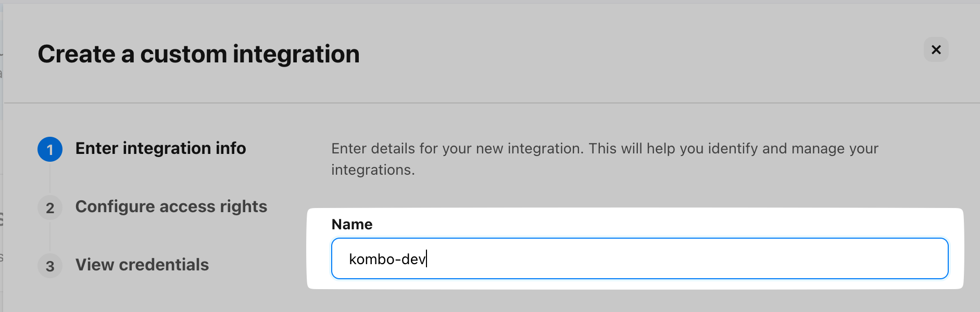Click the Enter details description sentence
Screen dimensions: 980x312
[604, 149]
